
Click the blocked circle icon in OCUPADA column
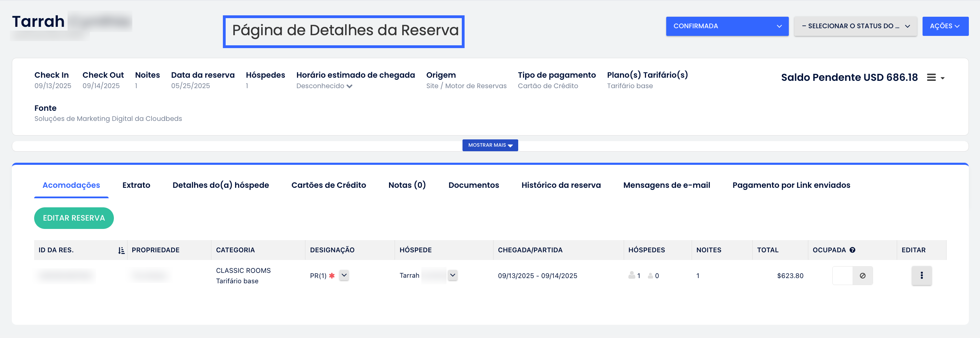(x=862, y=276)
